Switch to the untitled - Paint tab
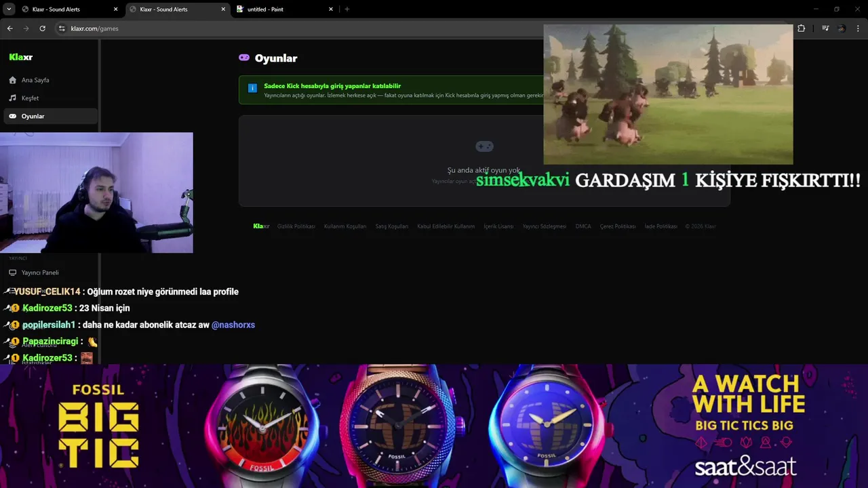This screenshot has height=488, width=868. 283,9
